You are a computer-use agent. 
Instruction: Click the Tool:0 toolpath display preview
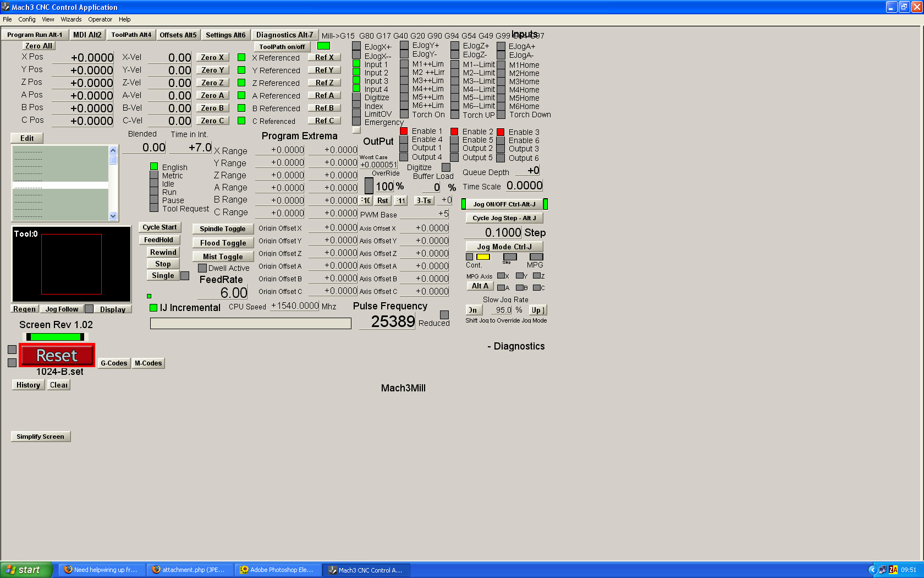pos(71,264)
